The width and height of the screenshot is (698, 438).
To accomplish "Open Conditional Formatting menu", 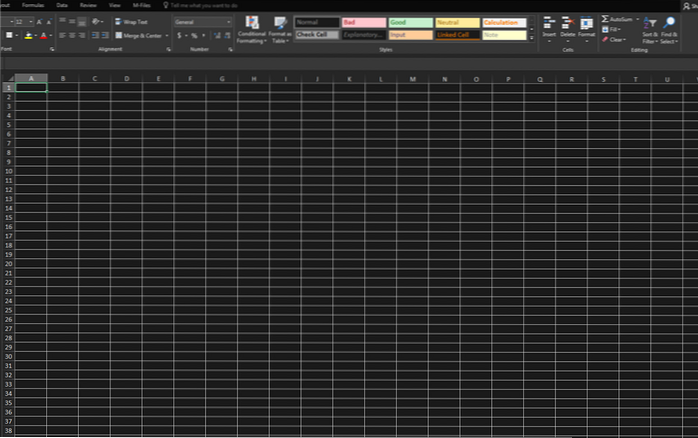I will click(252, 30).
